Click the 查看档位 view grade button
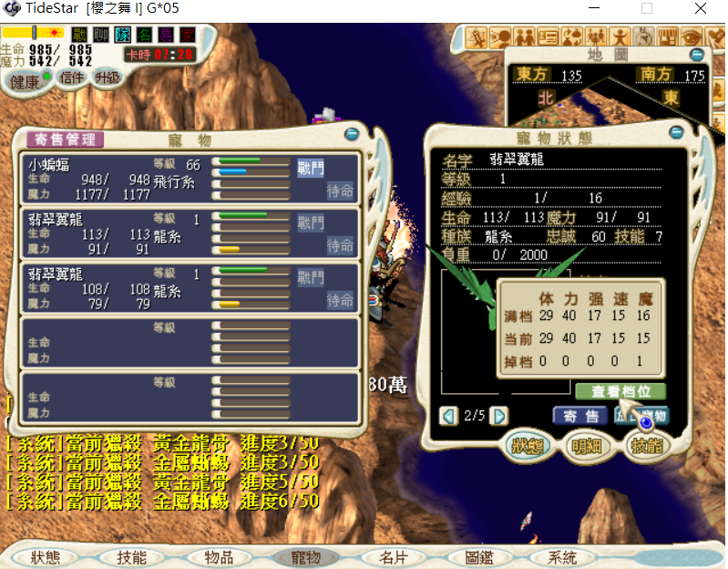728x569 pixels. click(x=620, y=391)
